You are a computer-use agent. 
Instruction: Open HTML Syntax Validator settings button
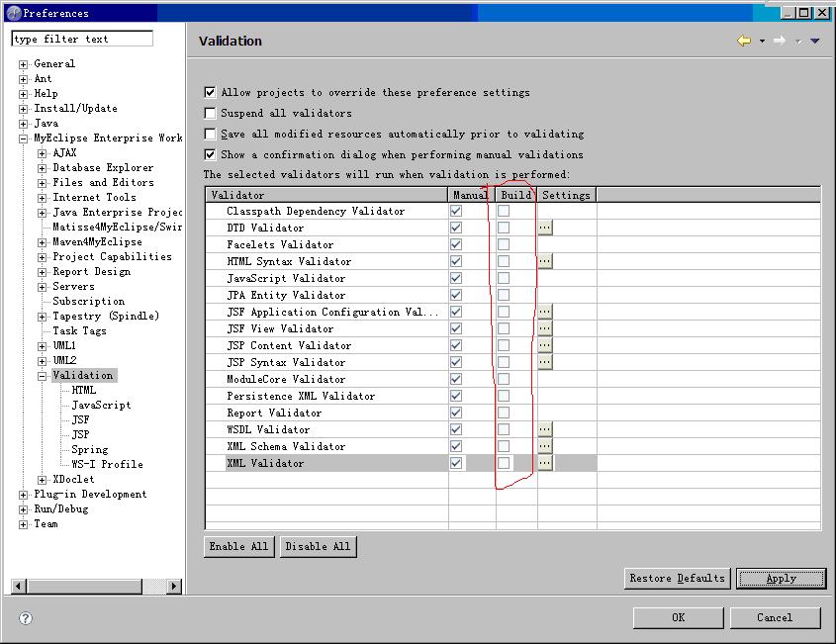coord(545,261)
